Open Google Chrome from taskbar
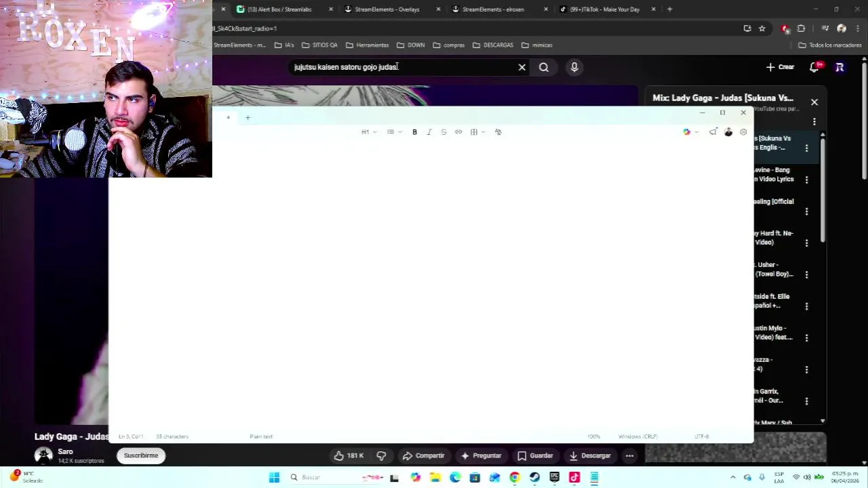 point(515,478)
